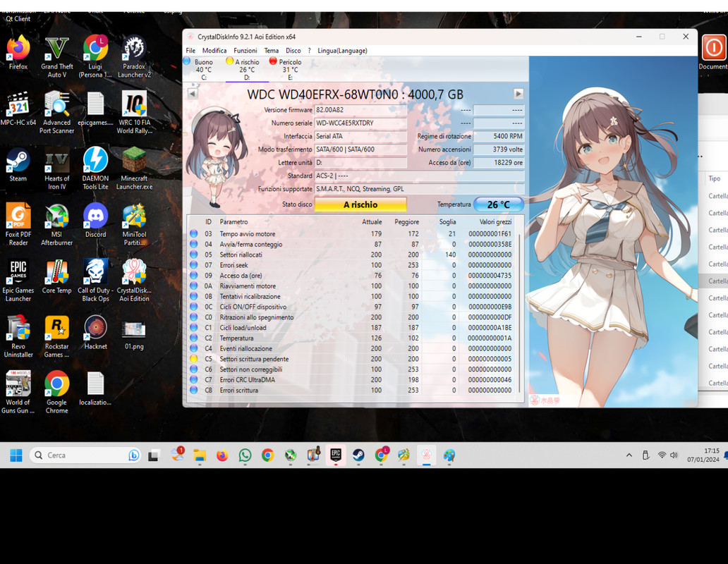Click the Numero accensioni value 3739 volte
This screenshot has height=564, width=728.
point(499,149)
